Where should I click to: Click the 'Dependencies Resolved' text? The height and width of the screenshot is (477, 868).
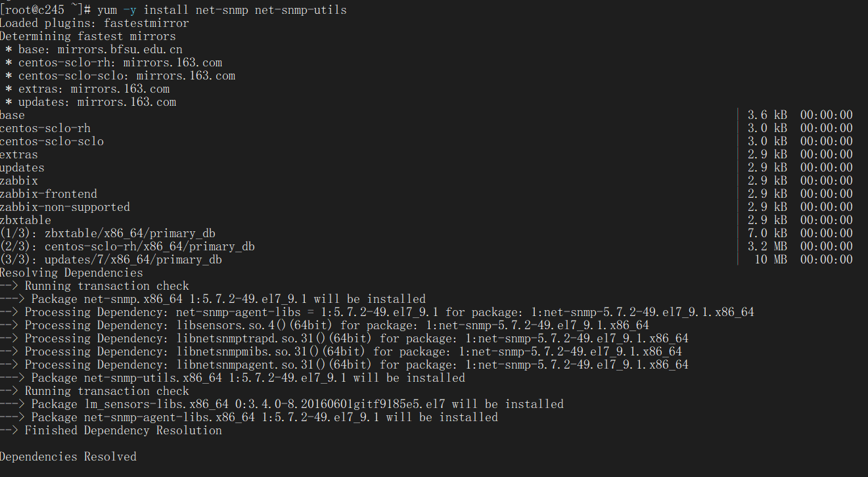click(x=68, y=457)
